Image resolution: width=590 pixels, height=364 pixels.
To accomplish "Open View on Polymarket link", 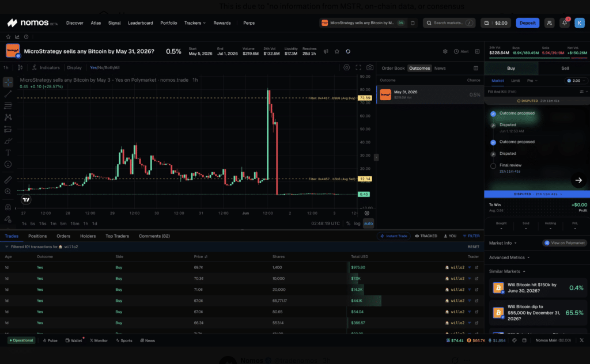I will click(565, 243).
